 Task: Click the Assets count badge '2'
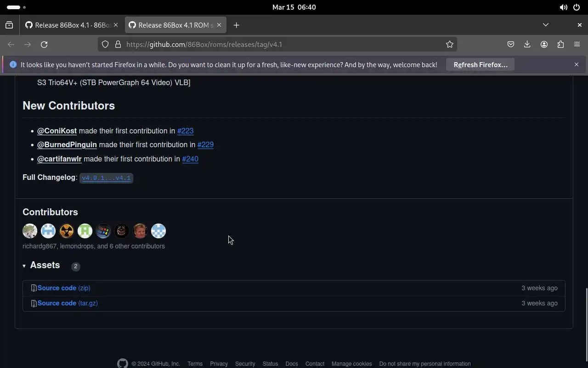tap(76, 266)
